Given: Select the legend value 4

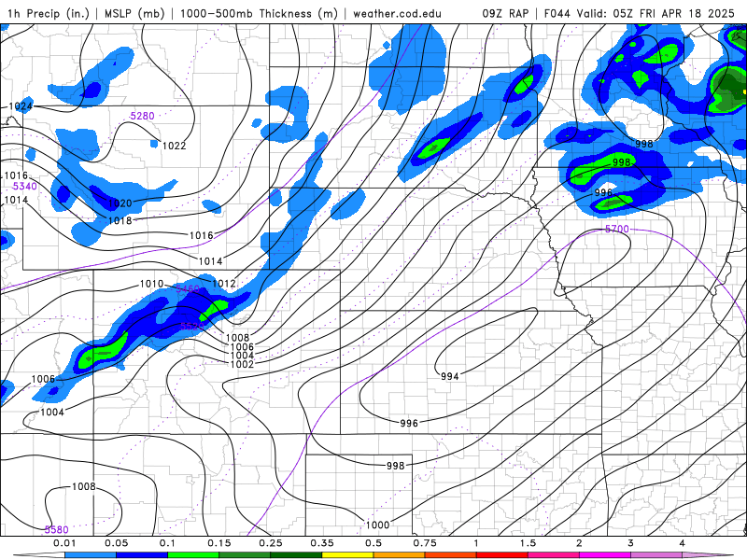Looking at the screenshot, I should point(683,543).
